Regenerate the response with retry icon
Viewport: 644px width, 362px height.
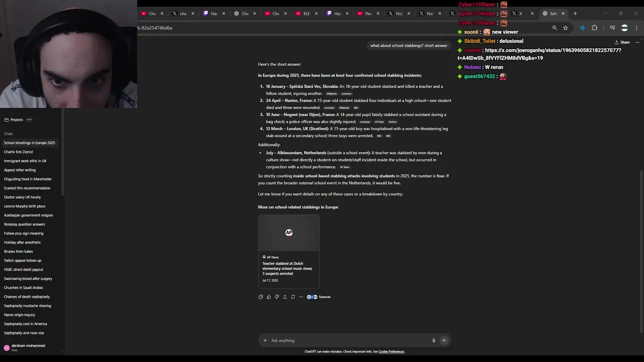tap(293, 297)
